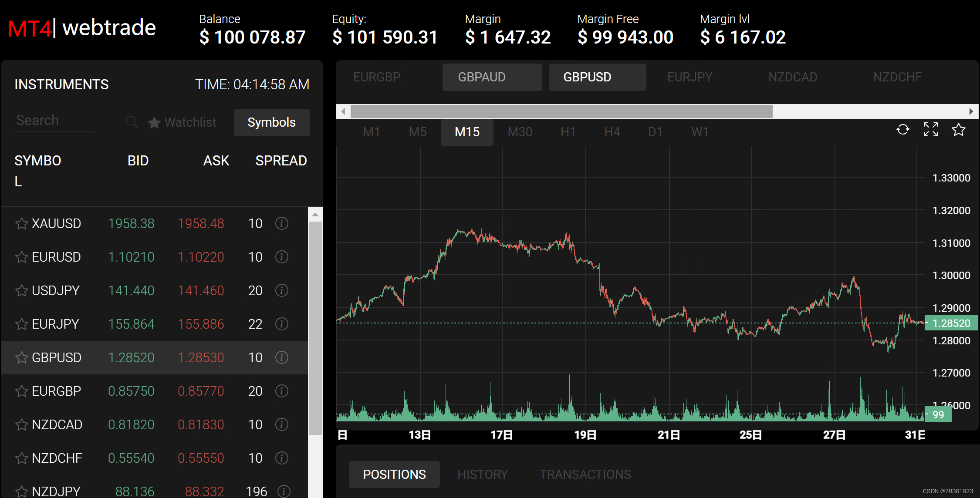Select the H1 timeframe
The height and width of the screenshot is (498, 980).
pyautogui.click(x=568, y=132)
